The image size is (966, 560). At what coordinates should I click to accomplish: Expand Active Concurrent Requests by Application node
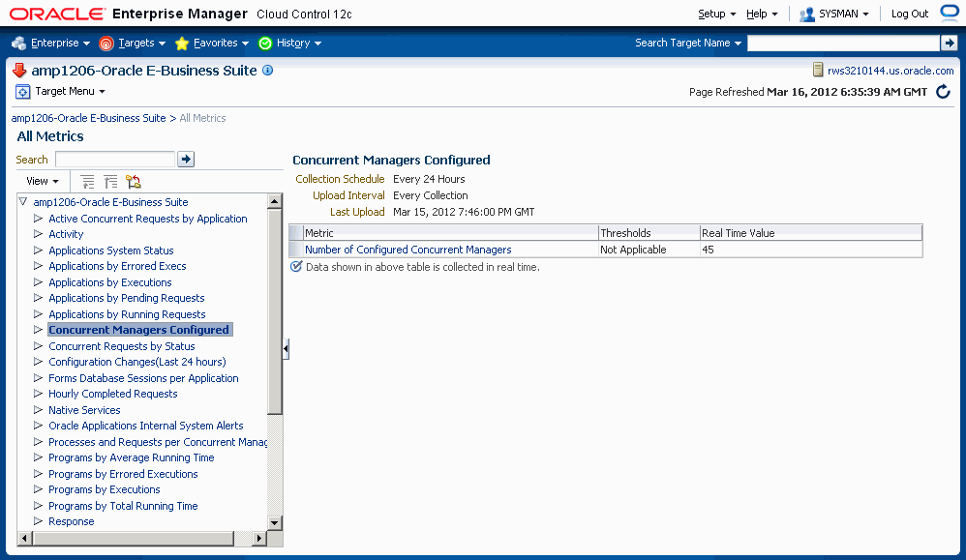tap(38, 218)
